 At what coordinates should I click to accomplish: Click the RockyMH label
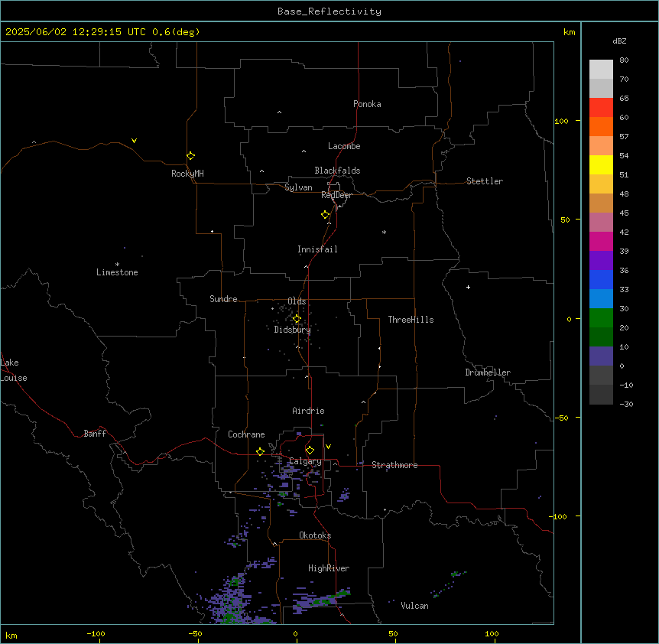[187, 174]
